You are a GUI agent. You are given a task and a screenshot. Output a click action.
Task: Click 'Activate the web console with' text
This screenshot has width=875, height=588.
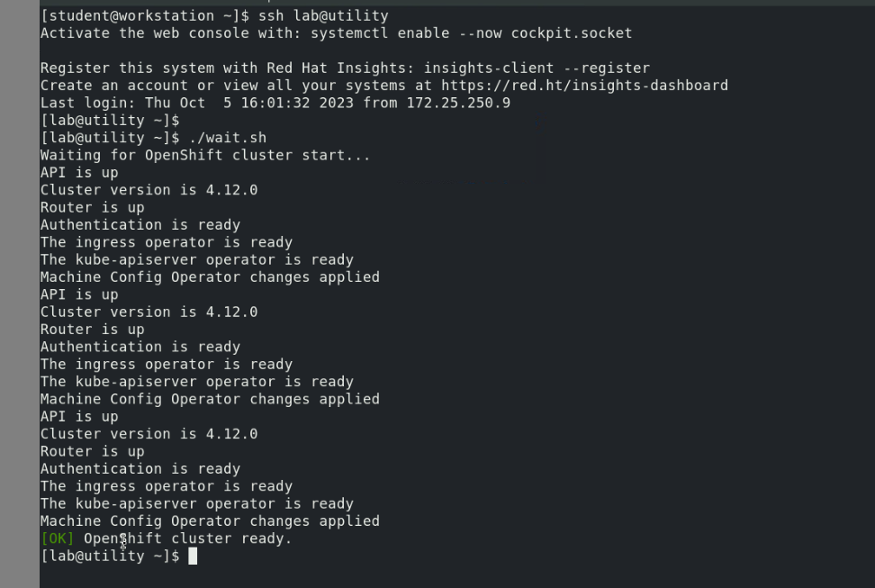pyautogui.click(x=171, y=33)
